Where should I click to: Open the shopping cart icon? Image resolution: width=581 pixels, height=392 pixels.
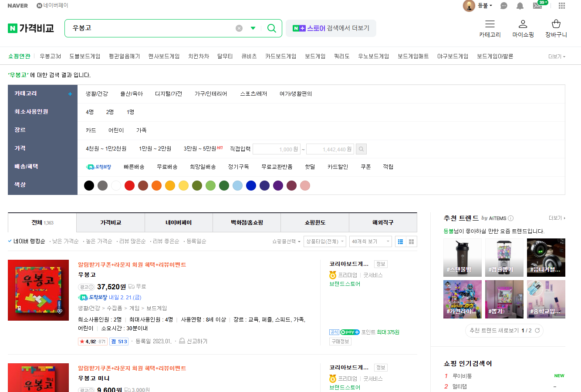point(556,24)
